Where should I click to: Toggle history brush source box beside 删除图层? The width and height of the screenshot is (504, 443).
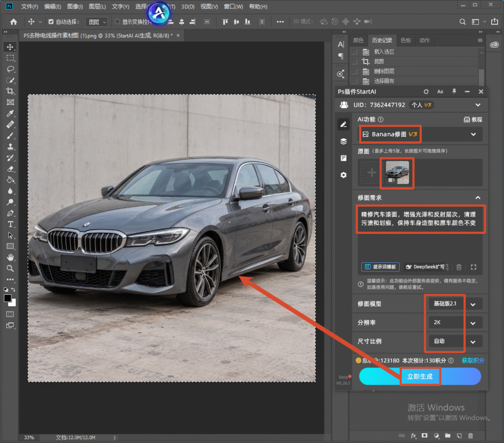[354, 71]
